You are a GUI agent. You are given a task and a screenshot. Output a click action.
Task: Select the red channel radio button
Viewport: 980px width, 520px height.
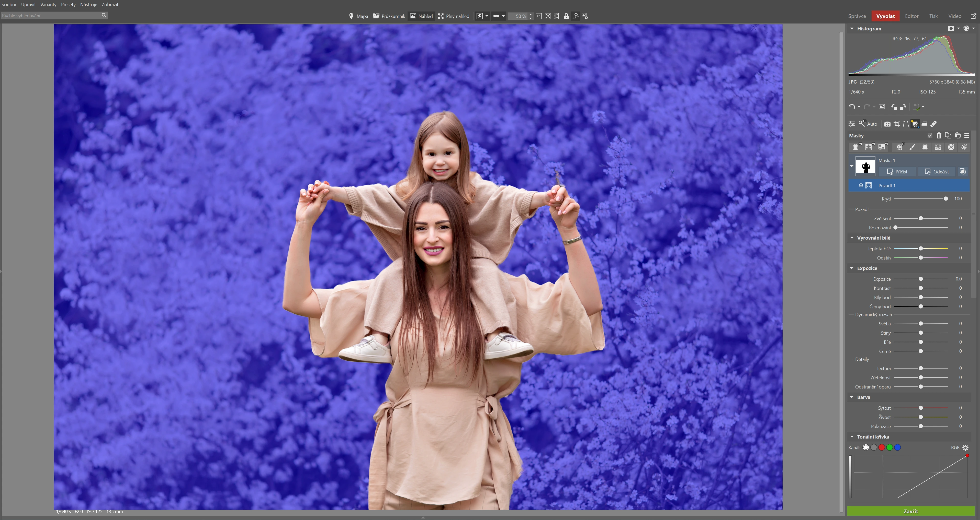point(882,447)
